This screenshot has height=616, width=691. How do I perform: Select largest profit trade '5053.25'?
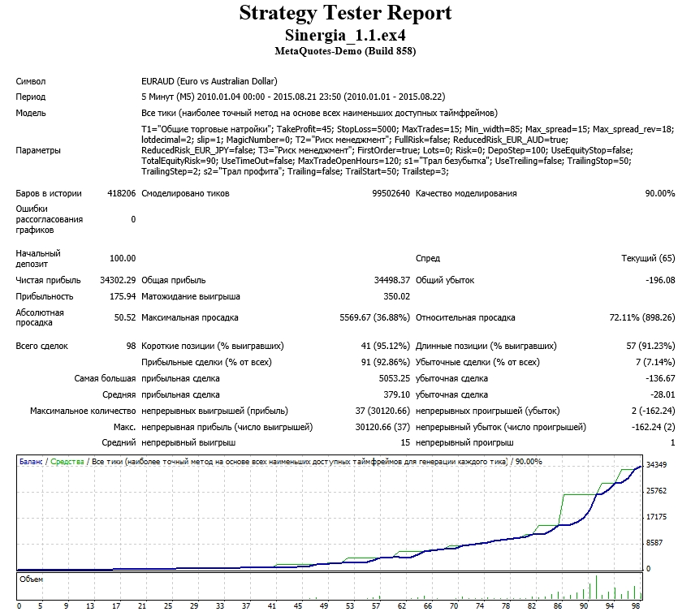(x=395, y=379)
